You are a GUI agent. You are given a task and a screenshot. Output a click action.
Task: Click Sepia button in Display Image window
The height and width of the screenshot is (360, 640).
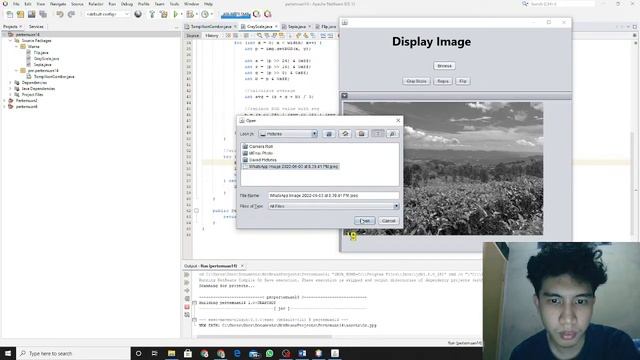pyautogui.click(x=443, y=81)
